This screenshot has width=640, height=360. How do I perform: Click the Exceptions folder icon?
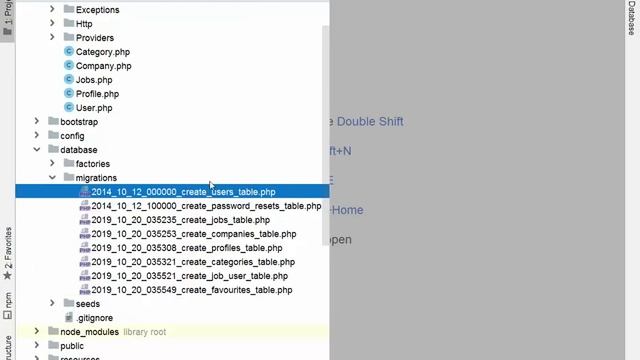tap(69, 9)
